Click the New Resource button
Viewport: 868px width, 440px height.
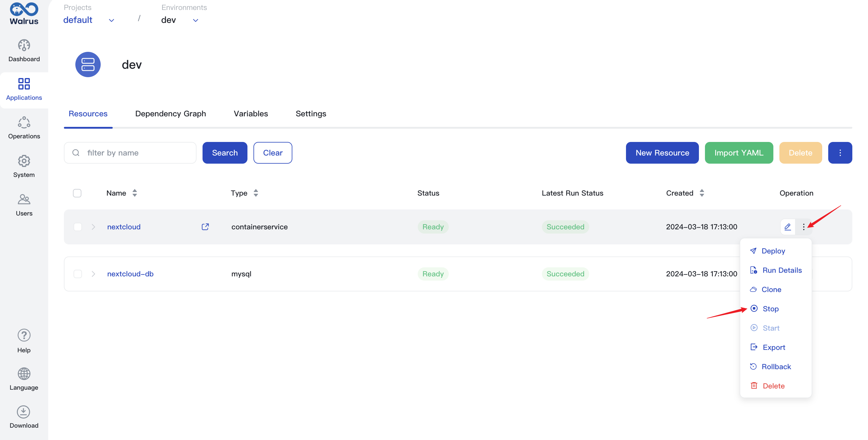[x=662, y=153]
